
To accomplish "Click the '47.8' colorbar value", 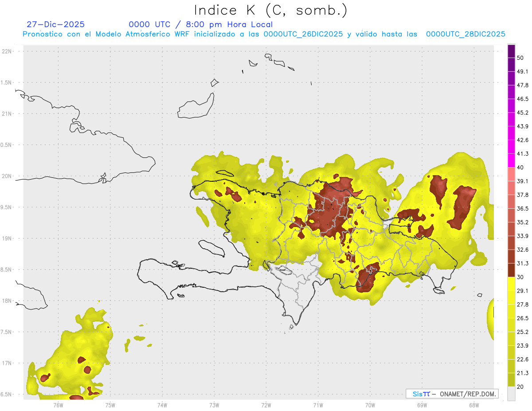I will pyautogui.click(x=523, y=85).
